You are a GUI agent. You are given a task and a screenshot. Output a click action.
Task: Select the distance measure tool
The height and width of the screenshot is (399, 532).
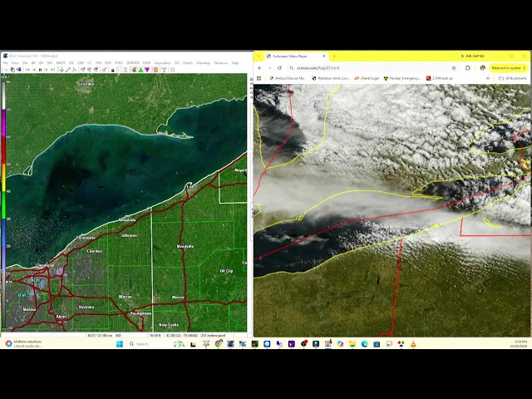68,70
